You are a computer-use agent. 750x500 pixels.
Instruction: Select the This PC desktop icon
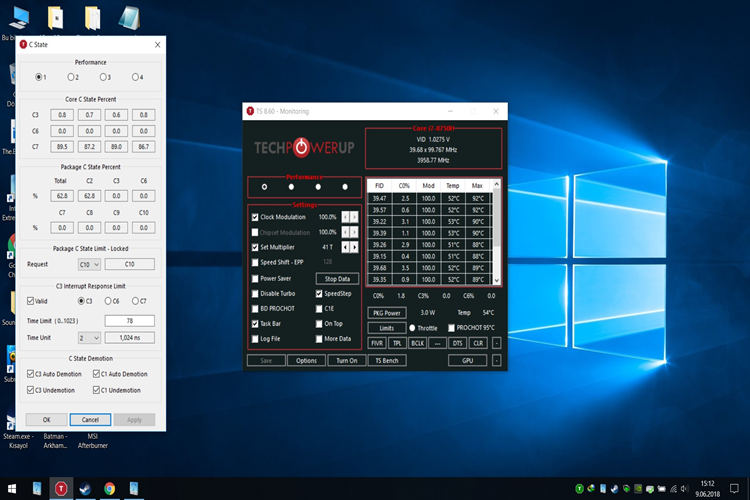tap(19, 18)
